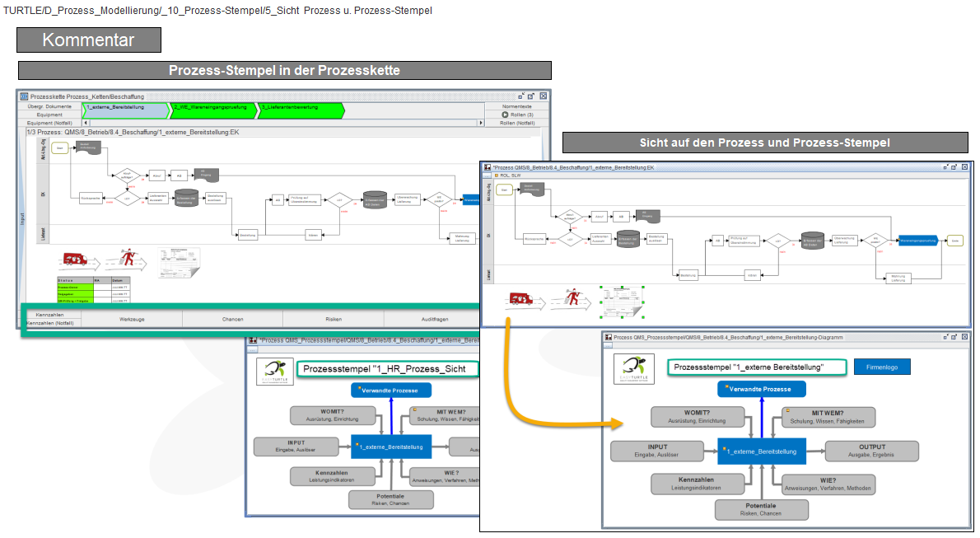Click the EasyTurtle logo in the HR_Prozess_Sicht stamp window

(275, 372)
